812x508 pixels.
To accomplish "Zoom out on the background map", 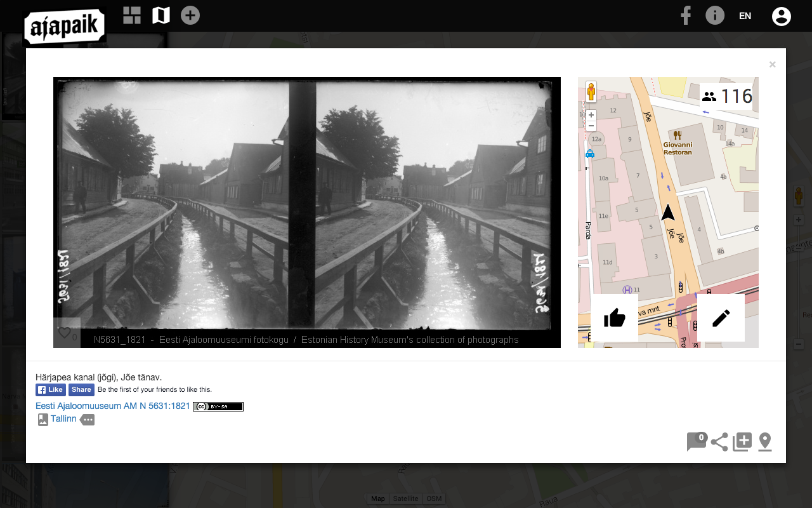I will point(799,344).
